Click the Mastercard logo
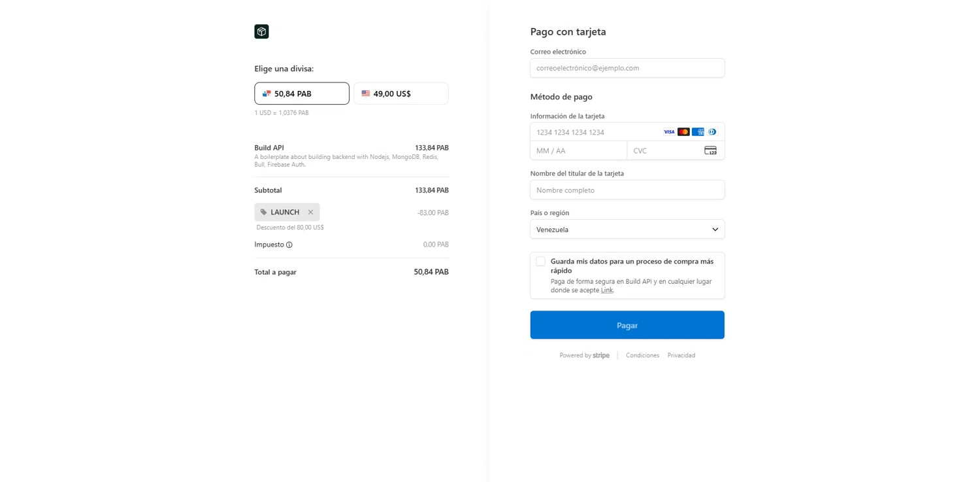Viewport: 980px width, 482px height. pyautogui.click(x=683, y=132)
